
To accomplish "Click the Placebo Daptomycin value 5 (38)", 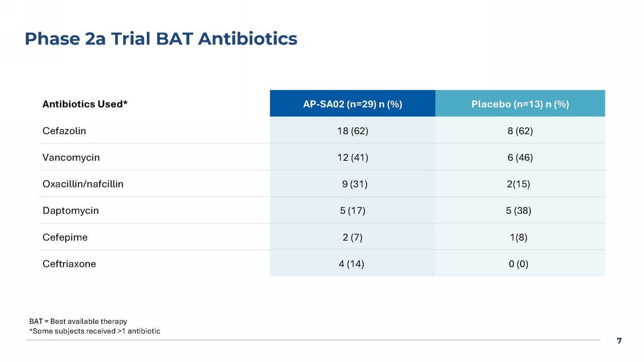I will [x=519, y=211].
